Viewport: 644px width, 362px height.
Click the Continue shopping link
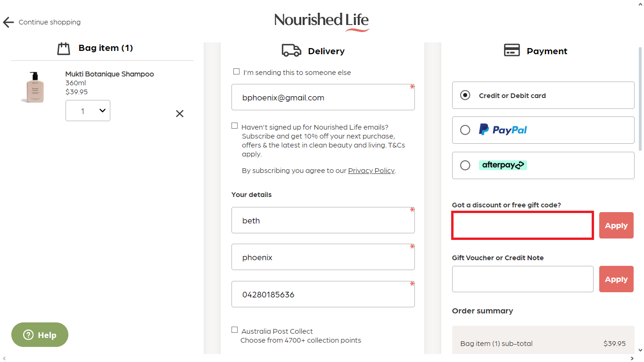tap(49, 22)
